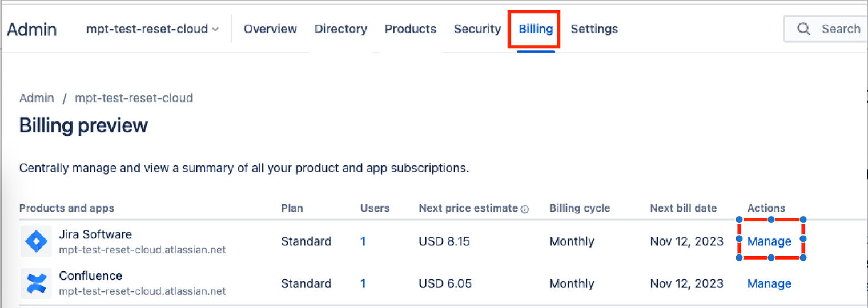Open the Overview tab
Viewport: 868px width, 308px height.
270,29
